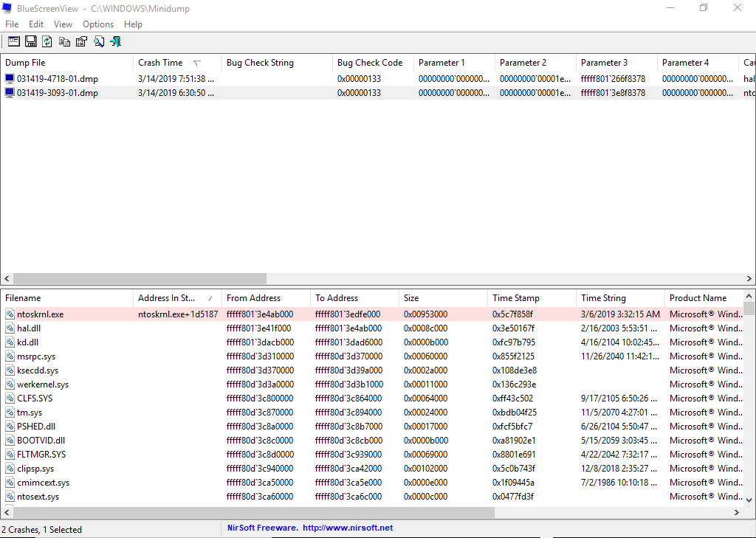Click the file icon next to werkernel.sys
The width and height of the screenshot is (756, 538).
point(10,384)
